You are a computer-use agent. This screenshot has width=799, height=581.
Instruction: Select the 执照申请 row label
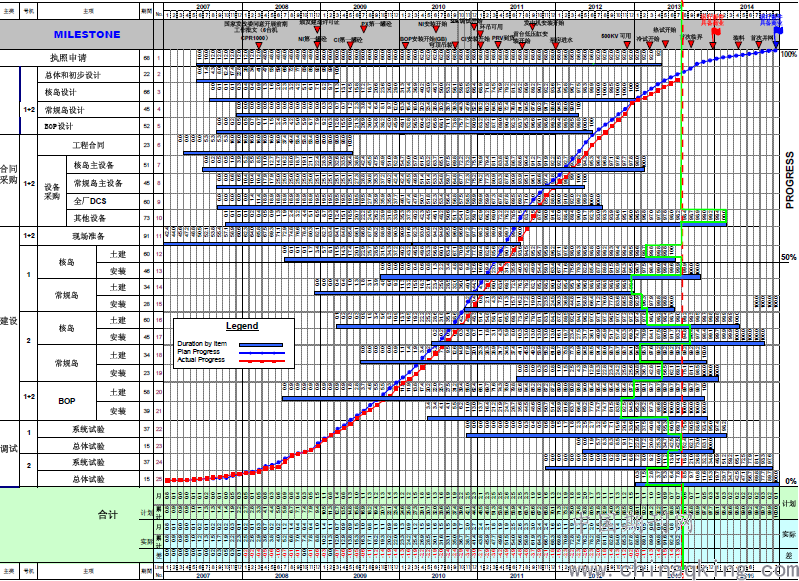[68, 58]
